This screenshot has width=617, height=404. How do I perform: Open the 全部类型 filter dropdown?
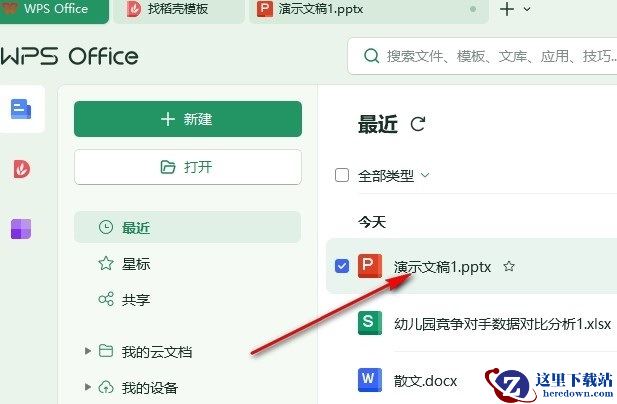425,175
